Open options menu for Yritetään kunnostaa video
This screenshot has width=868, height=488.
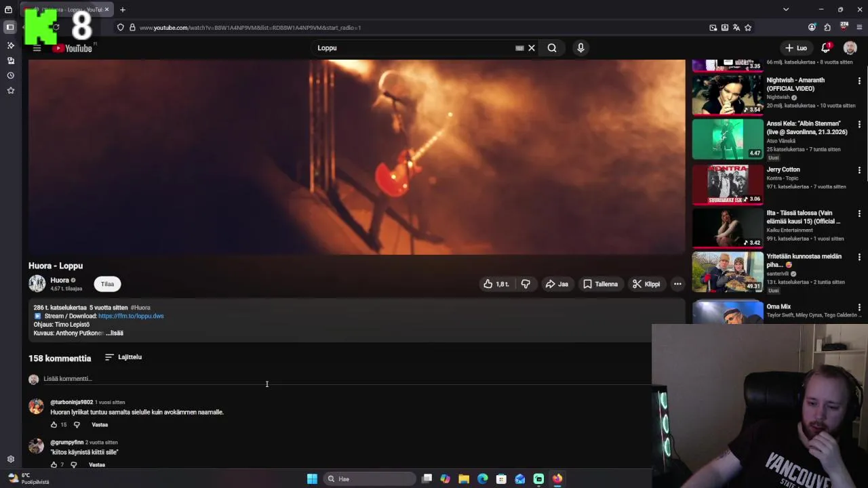(x=859, y=257)
